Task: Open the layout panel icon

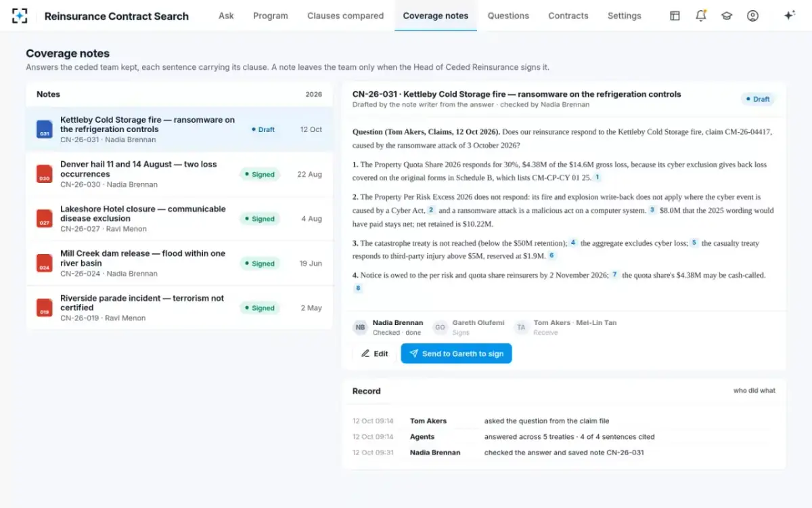Action: click(675, 16)
